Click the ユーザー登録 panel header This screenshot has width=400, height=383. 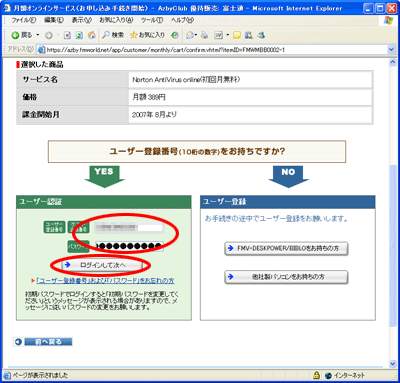pyautogui.click(x=288, y=202)
